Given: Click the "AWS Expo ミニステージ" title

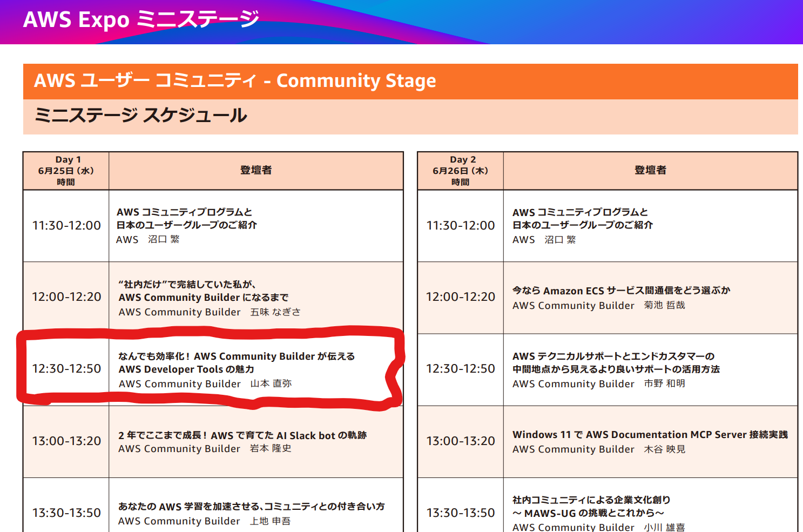Looking at the screenshot, I should point(141,19).
